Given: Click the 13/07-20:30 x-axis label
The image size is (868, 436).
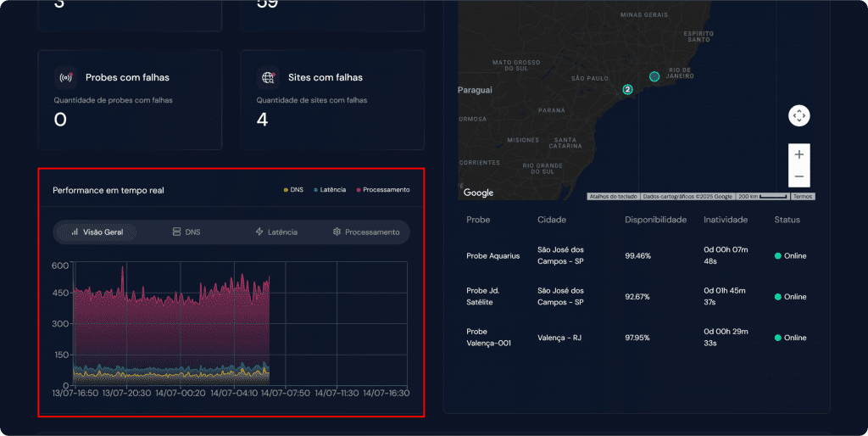Looking at the screenshot, I should 126,394.
